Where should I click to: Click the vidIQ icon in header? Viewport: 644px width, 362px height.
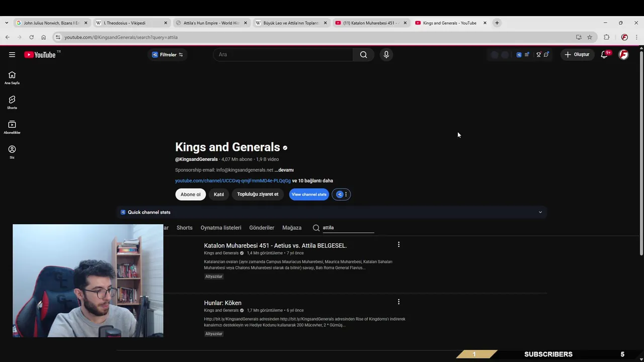519,54
